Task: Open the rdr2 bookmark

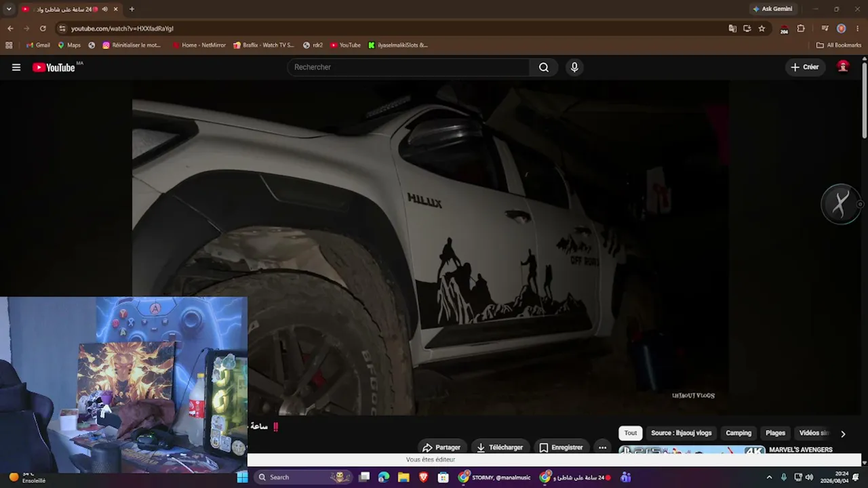Action: tap(313, 45)
